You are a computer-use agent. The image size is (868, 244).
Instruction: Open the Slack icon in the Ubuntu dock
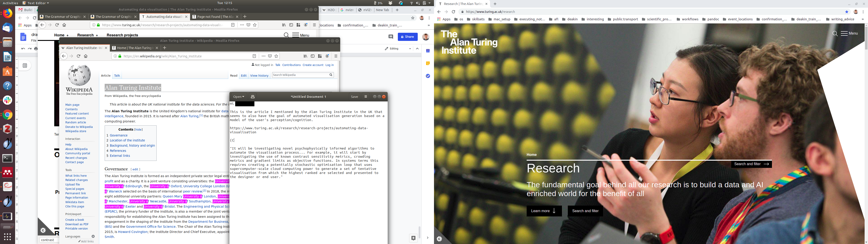tap(7, 100)
